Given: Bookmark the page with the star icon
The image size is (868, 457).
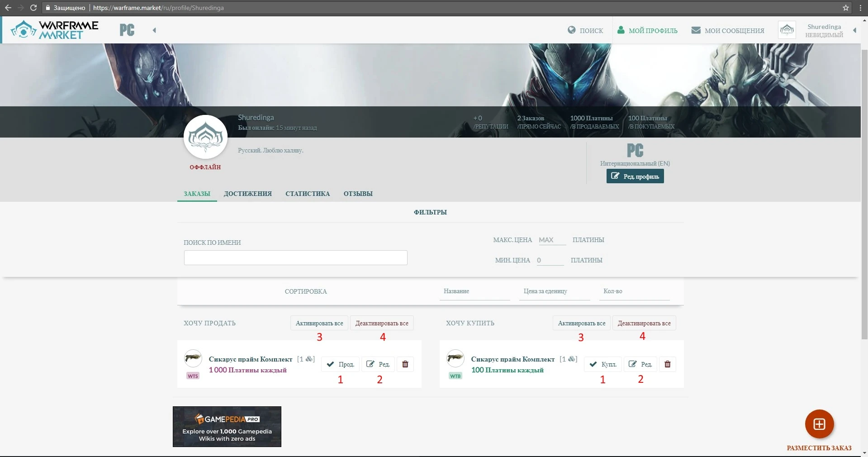Looking at the screenshot, I should (x=846, y=8).
